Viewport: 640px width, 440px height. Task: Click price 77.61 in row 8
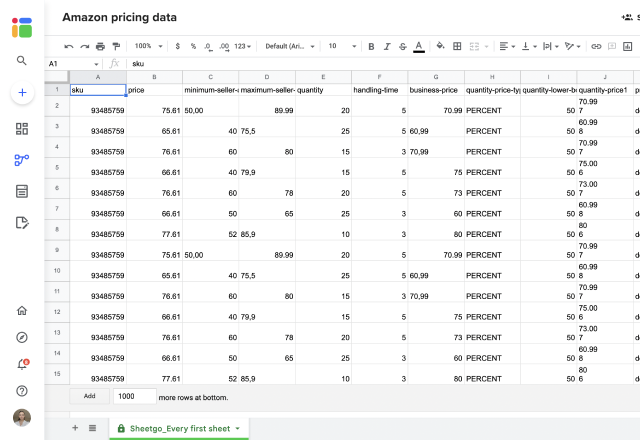[154, 230]
